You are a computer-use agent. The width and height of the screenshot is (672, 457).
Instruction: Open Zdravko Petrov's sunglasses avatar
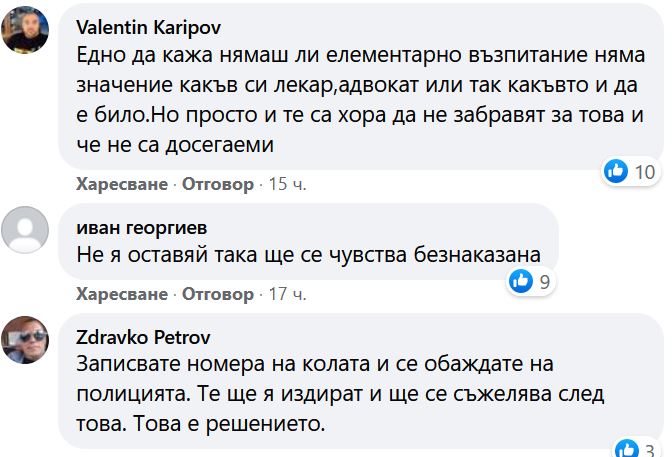[x=25, y=340]
